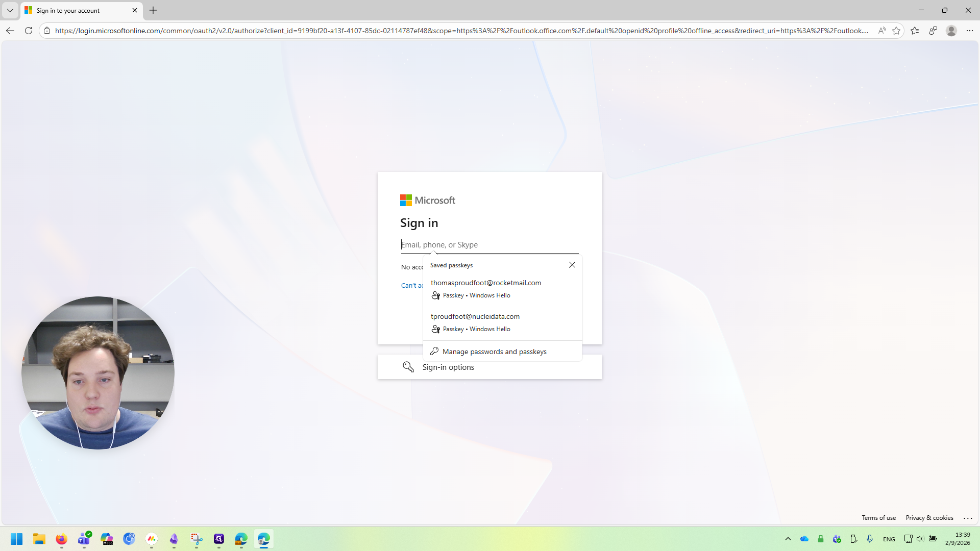Choose the tproudfoot@nucleidata.com passkey
The width and height of the screenshot is (980, 551).
502,322
